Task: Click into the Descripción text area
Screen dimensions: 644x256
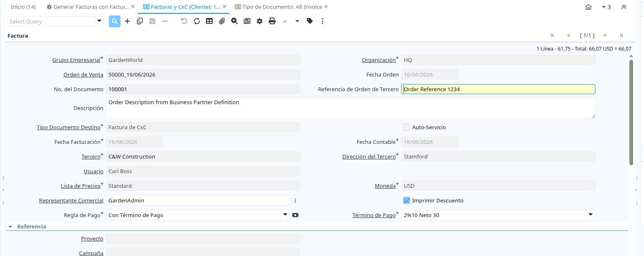Action: coord(350,108)
